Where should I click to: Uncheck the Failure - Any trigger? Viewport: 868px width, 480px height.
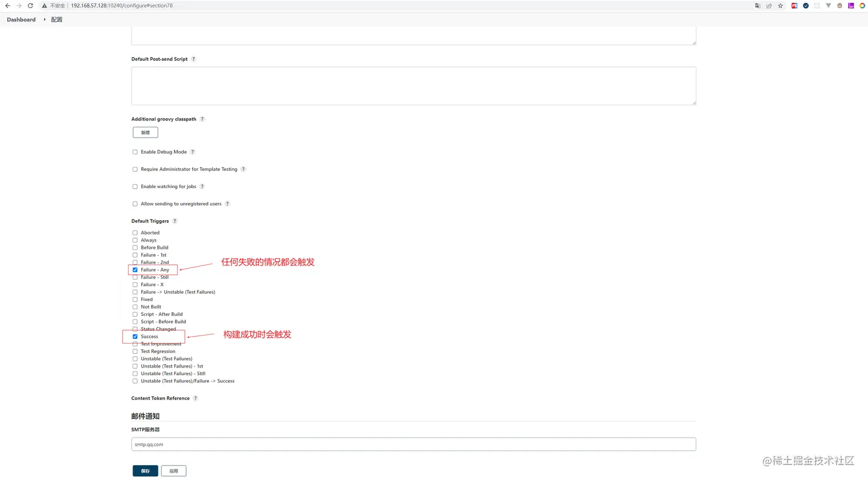pyautogui.click(x=135, y=270)
